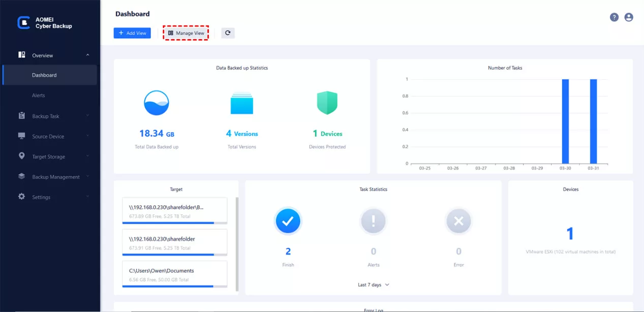The height and width of the screenshot is (312, 644).
Task: Click the green Devices Protected shield icon
Action: click(327, 103)
